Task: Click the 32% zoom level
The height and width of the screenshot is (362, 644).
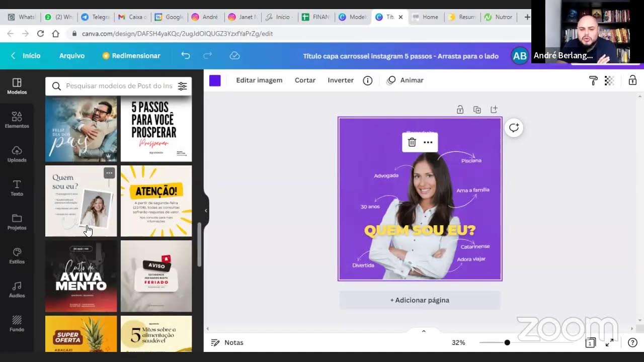Action: click(x=458, y=343)
